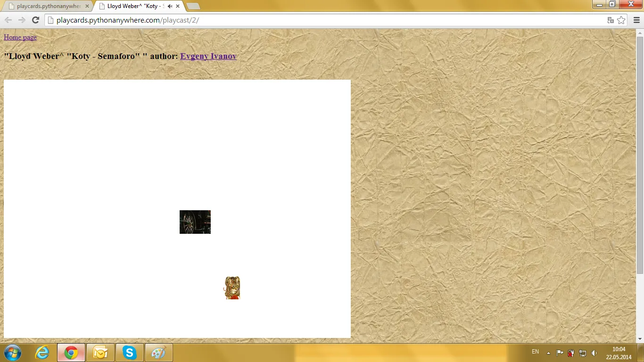Image resolution: width=644 pixels, height=362 pixels.
Task: Open the Windows Start menu
Action: 12,353
